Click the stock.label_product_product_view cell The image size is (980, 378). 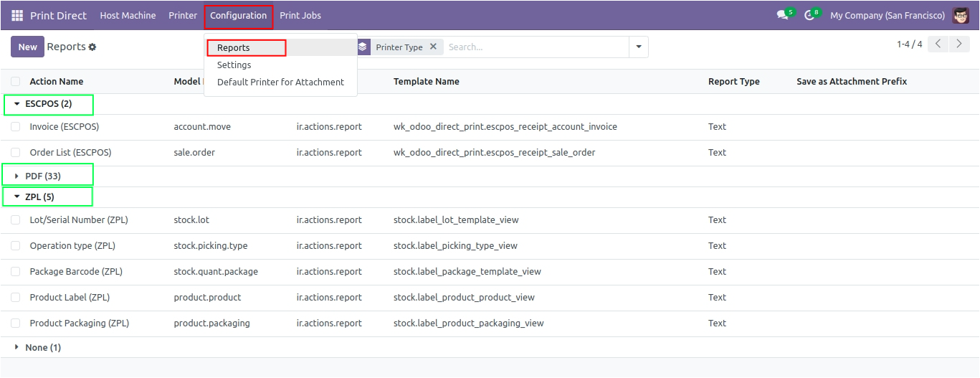coord(464,298)
